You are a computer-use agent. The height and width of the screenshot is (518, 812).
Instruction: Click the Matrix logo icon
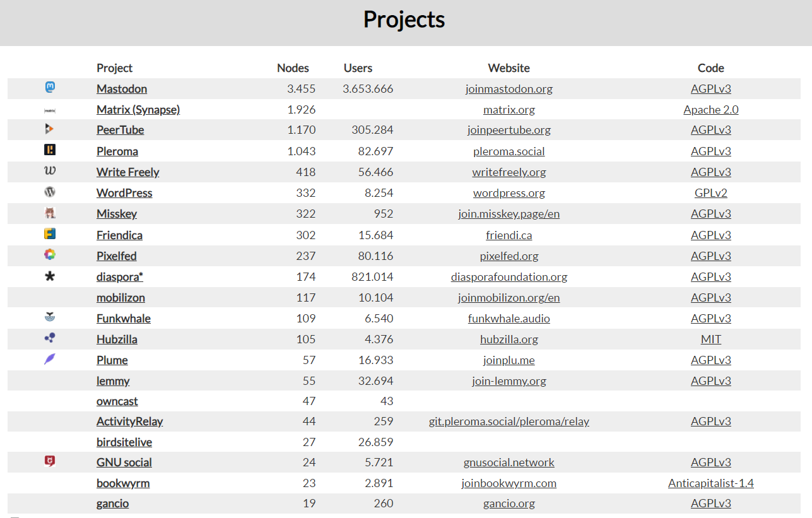(x=50, y=110)
